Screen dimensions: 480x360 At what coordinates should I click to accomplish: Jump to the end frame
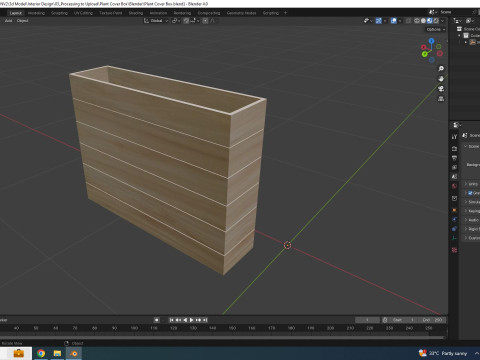click(x=205, y=320)
